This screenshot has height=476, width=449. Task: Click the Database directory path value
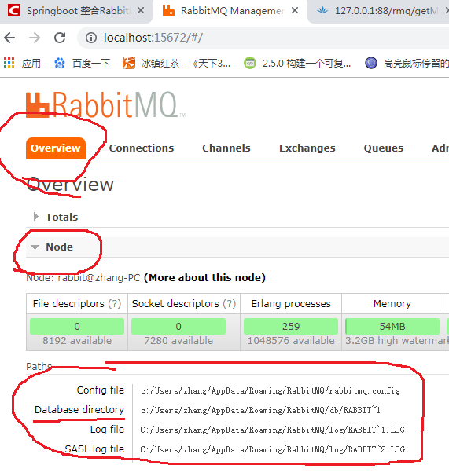pyautogui.click(x=260, y=411)
